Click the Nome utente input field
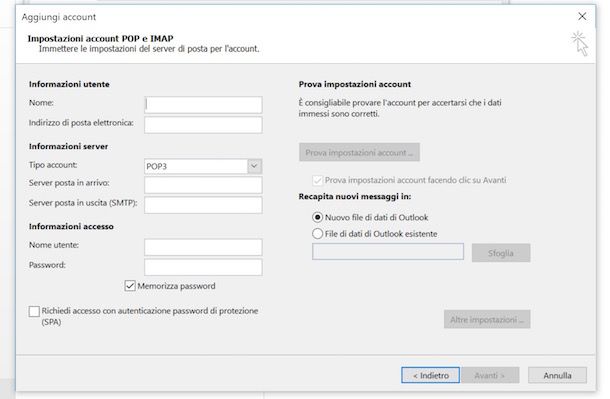The image size is (610, 399). click(x=203, y=247)
